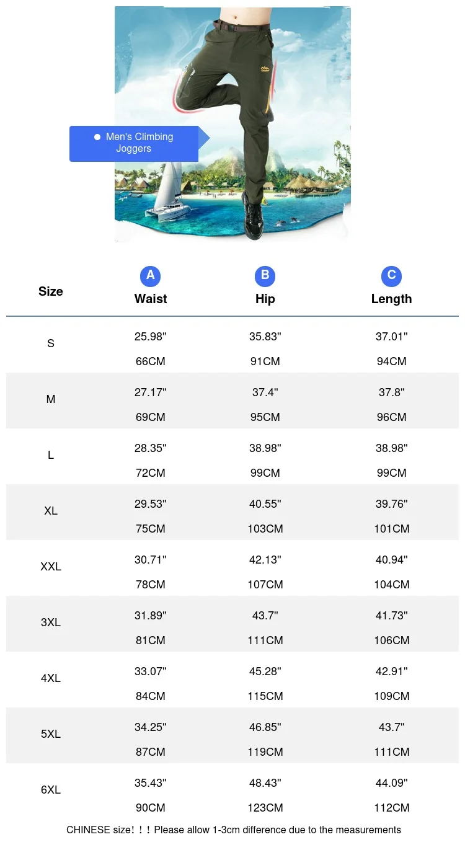
Task: Click the blue circle A icon above Waist
Action: tap(151, 276)
